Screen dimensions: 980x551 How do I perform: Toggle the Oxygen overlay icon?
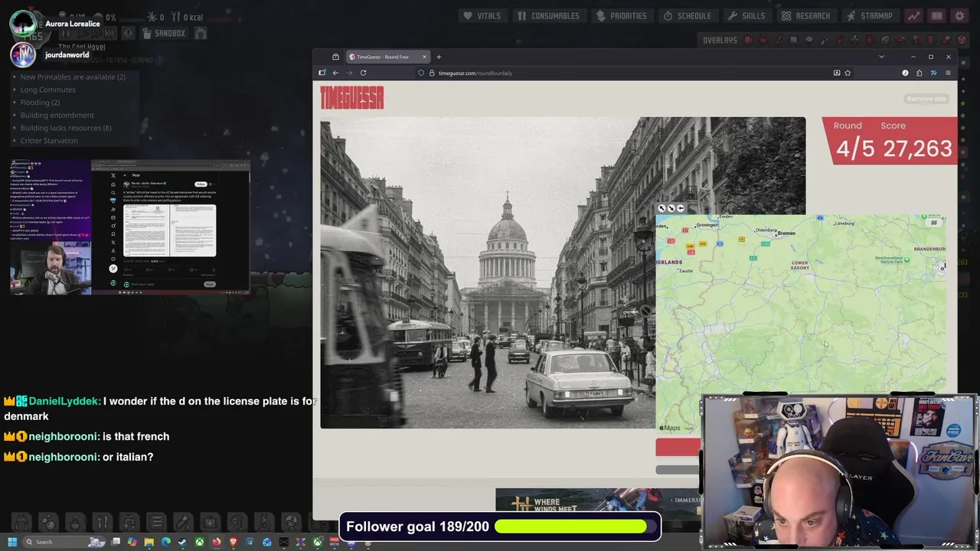[x=748, y=40]
